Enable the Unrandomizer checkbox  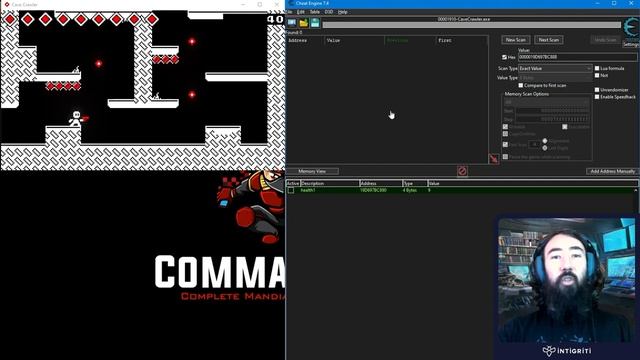coord(597,90)
